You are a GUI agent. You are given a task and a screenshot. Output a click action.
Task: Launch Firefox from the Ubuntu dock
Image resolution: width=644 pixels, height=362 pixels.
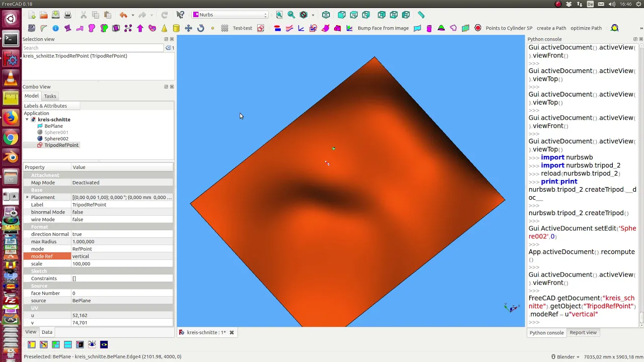[11, 118]
